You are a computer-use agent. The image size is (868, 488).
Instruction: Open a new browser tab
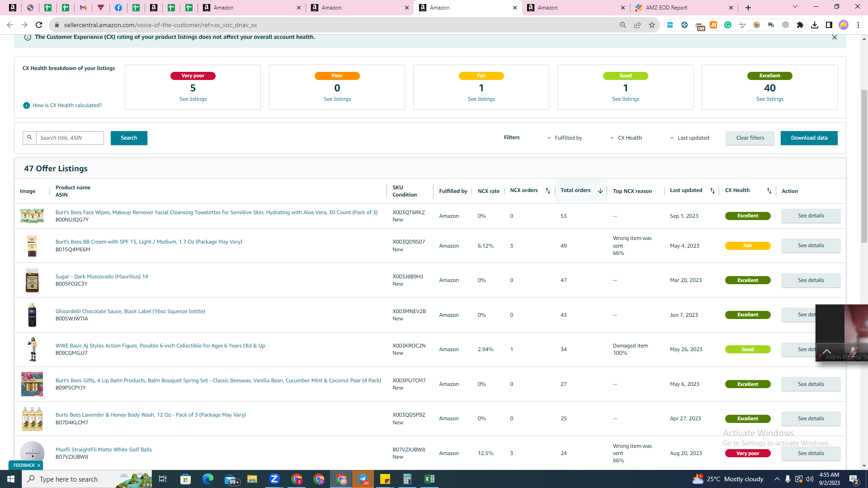(x=748, y=8)
